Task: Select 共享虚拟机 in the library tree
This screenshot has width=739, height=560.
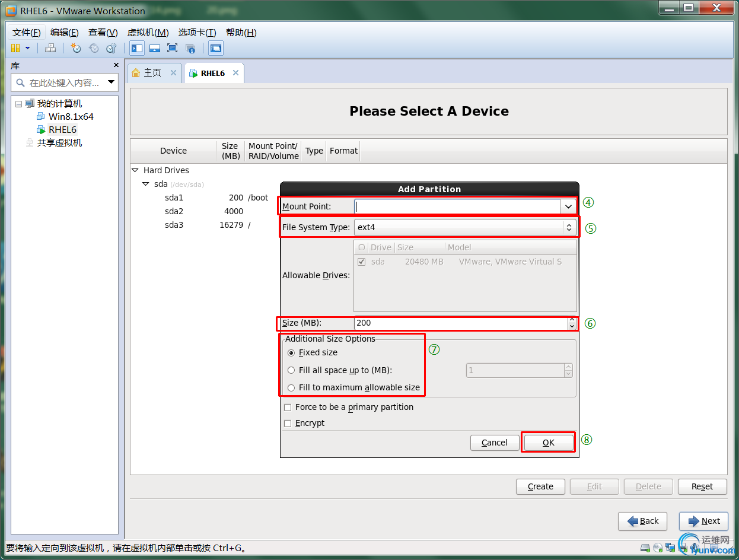Action: (x=59, y=142)
